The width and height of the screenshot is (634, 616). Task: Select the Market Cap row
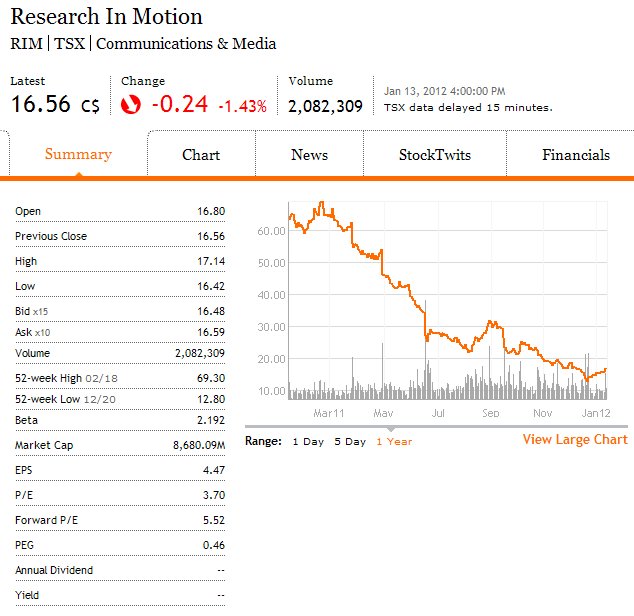tap(120, 445)
